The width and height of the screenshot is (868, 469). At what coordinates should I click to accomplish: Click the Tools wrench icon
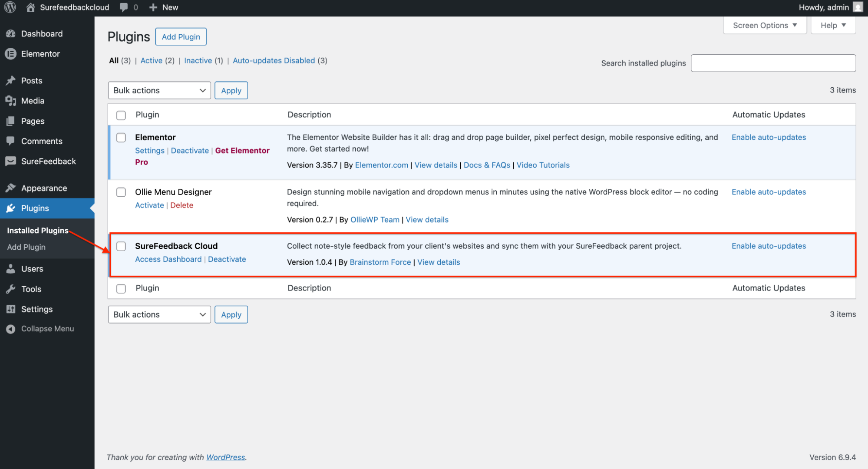click(x=11, y=289)
